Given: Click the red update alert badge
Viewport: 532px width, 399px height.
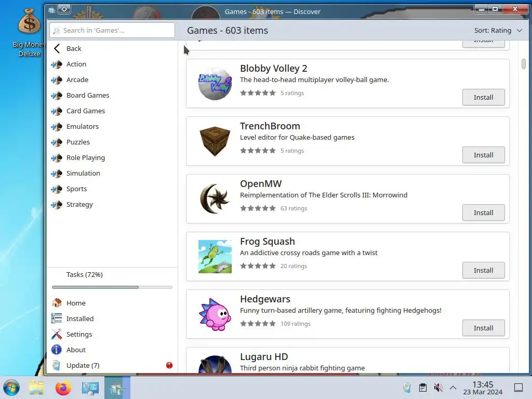Looking at the screenshot, I should tap(169, 365).
